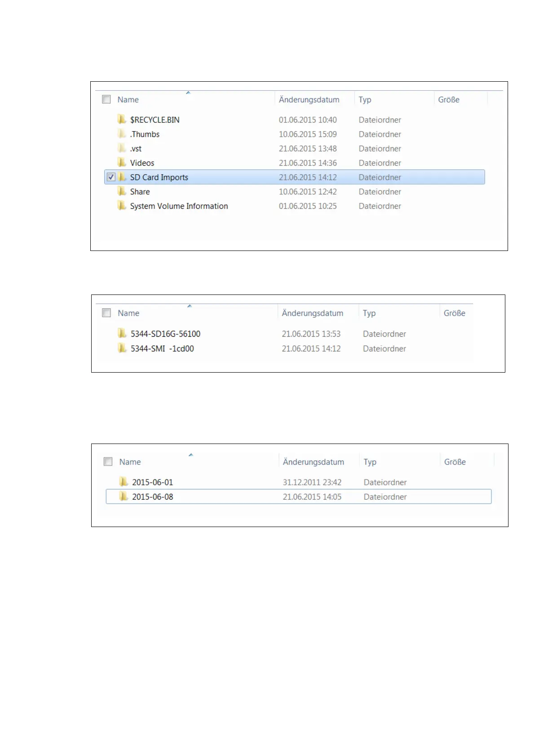The height and width of the screenshot is (756, 535).
Task: Click Dateiordner in the System Volume Information row
Action: (380, 206)
